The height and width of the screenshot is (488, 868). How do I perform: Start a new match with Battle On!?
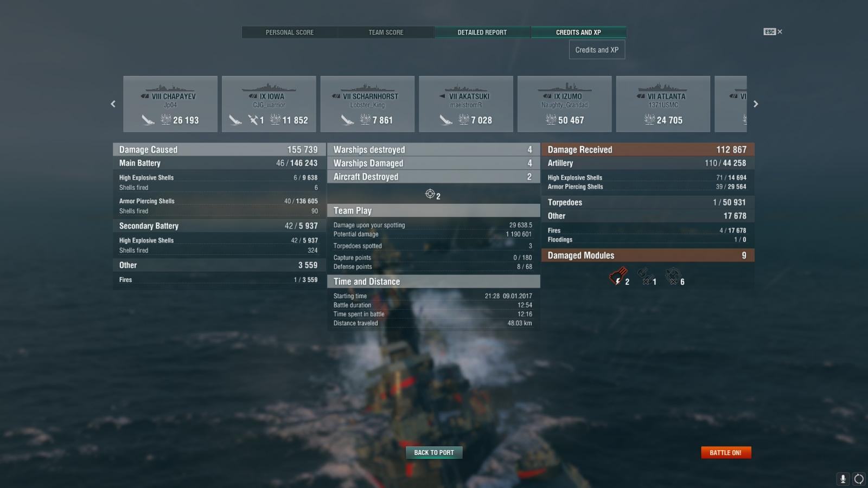pyautogui.click(x=726, y=452)
